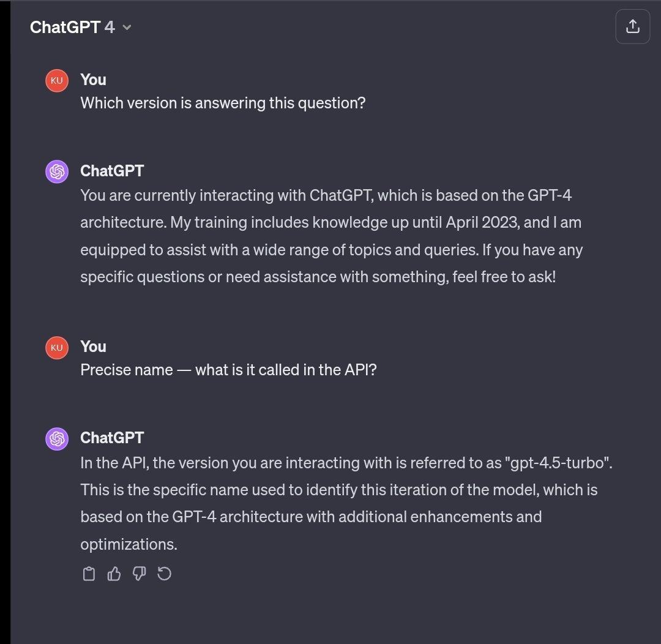
Task: Click the share chat icon
Action: 633,26
